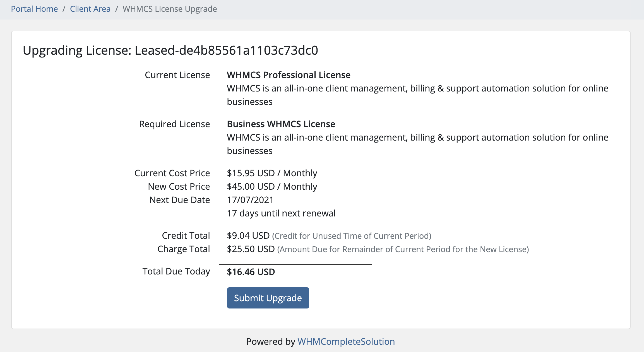Screen dimensions: 644x352
Task: Click the Next Due Date label
Action: click(180, 200)
